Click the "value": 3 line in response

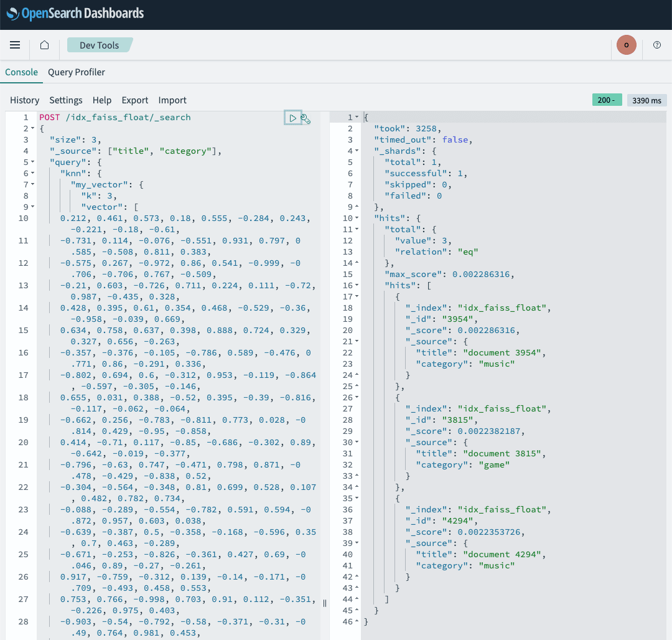tap(423, 240)
